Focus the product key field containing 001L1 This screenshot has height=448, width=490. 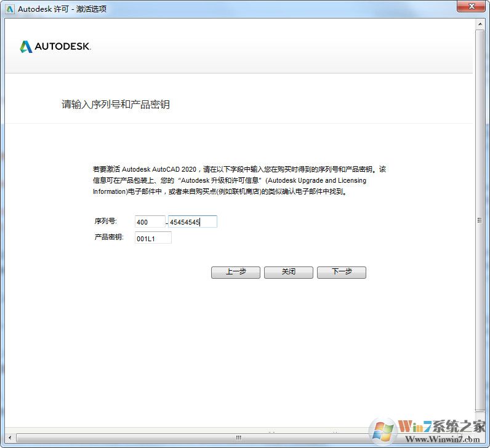(153, 238)
